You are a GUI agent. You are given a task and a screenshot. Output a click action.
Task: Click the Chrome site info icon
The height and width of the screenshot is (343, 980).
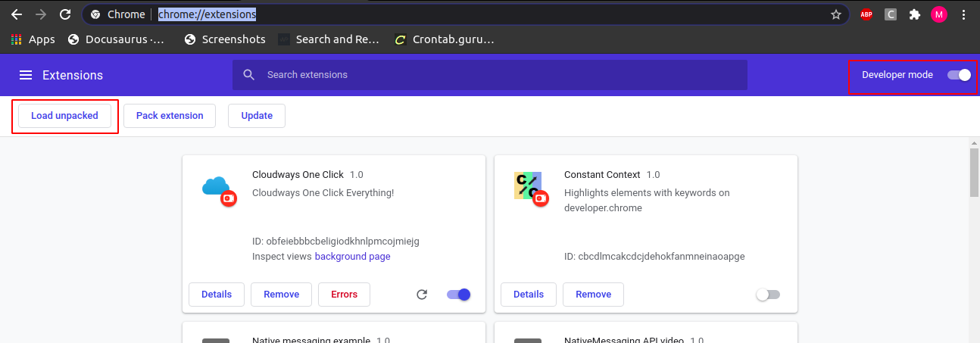(95, 14)
